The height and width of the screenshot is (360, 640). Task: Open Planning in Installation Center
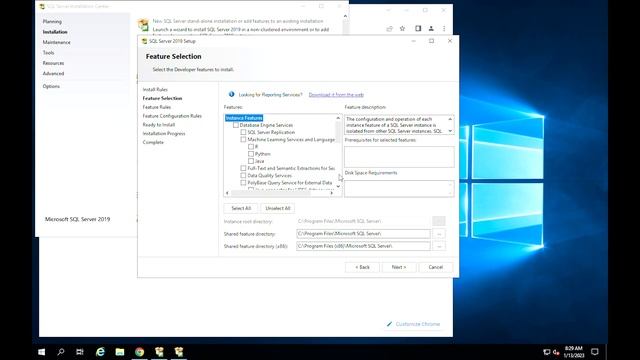[52, 21]
